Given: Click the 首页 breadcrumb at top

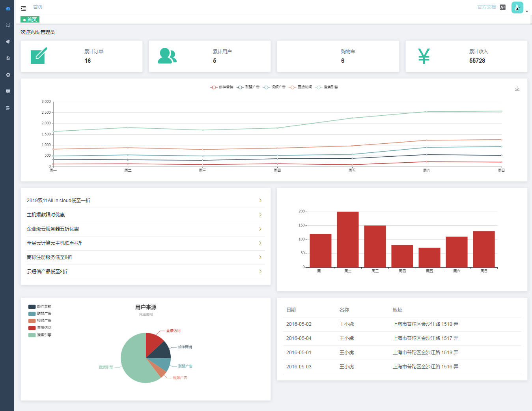Looking at the screenshot, I should pyautogui.click(x=38, y=7).
